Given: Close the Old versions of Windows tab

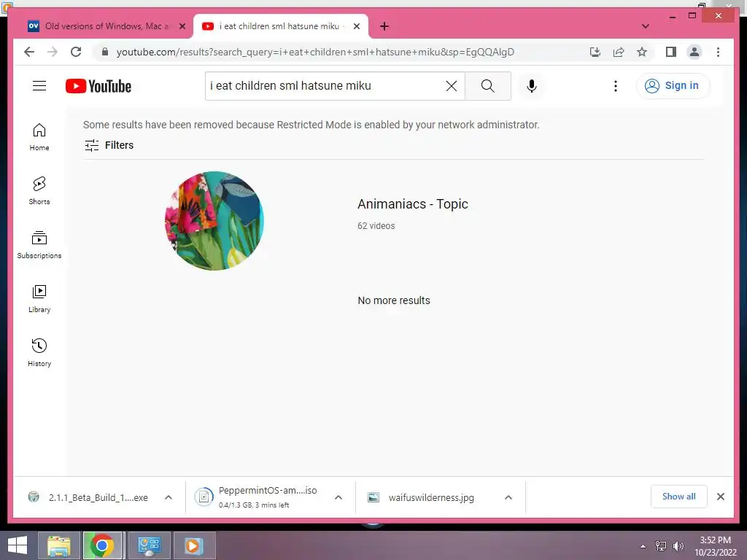Looking at the screenshot, I should [182, 26].
